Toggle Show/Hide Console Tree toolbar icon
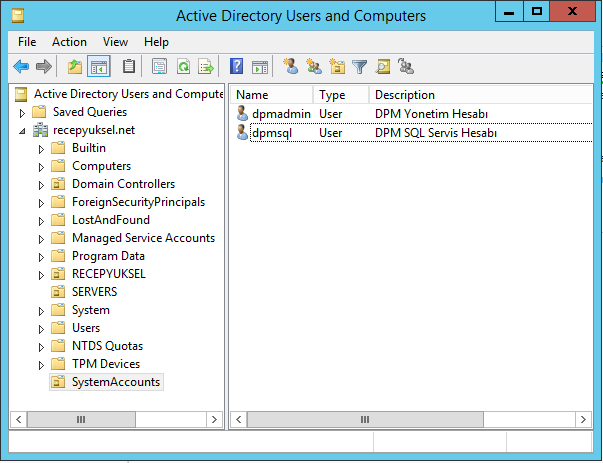The height and width of the screenshot is (463, 603). pyautogui.click(x=98, y=67)
